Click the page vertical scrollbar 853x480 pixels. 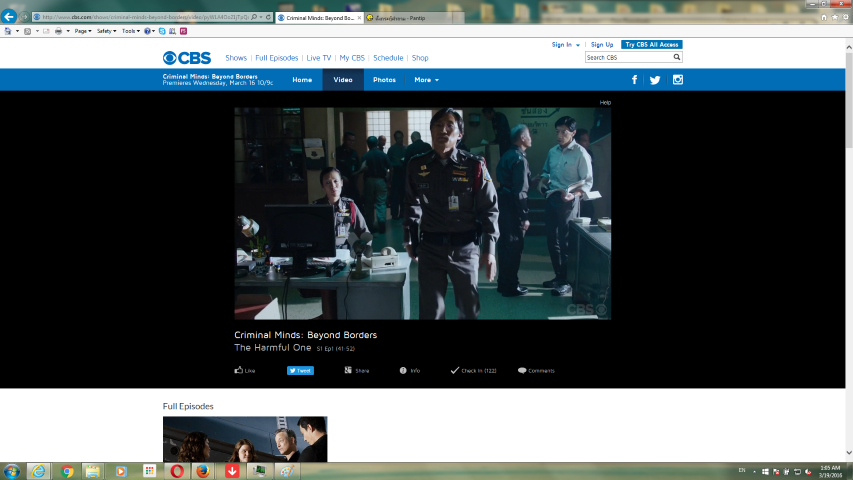[x=849, y=100]
